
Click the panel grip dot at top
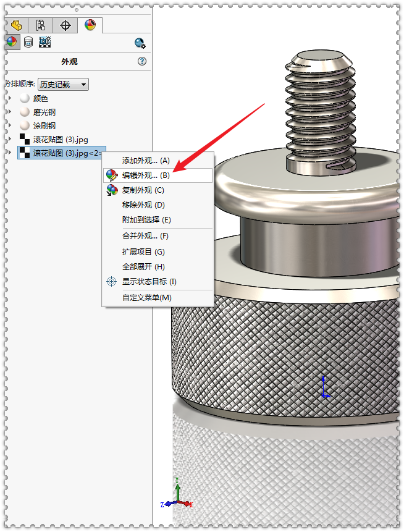[x=77, y=10]
